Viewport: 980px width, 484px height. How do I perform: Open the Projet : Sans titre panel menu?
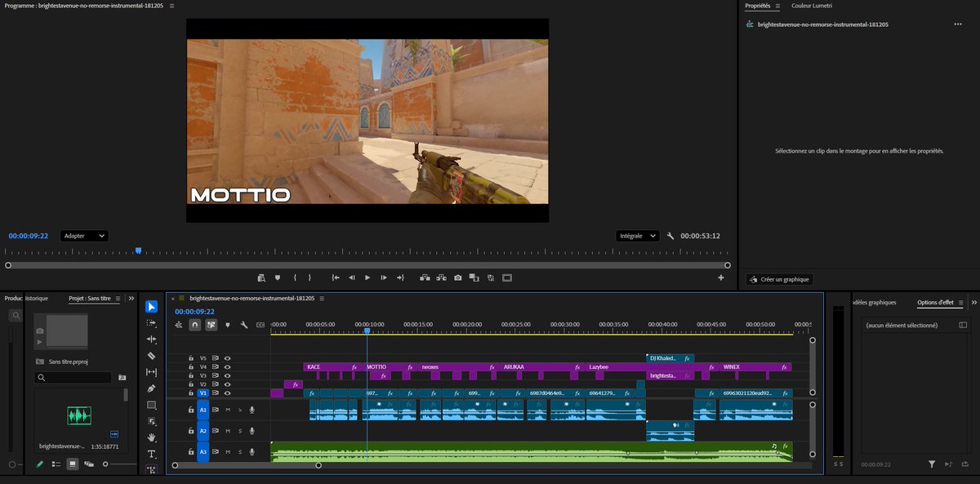[117, 299]
